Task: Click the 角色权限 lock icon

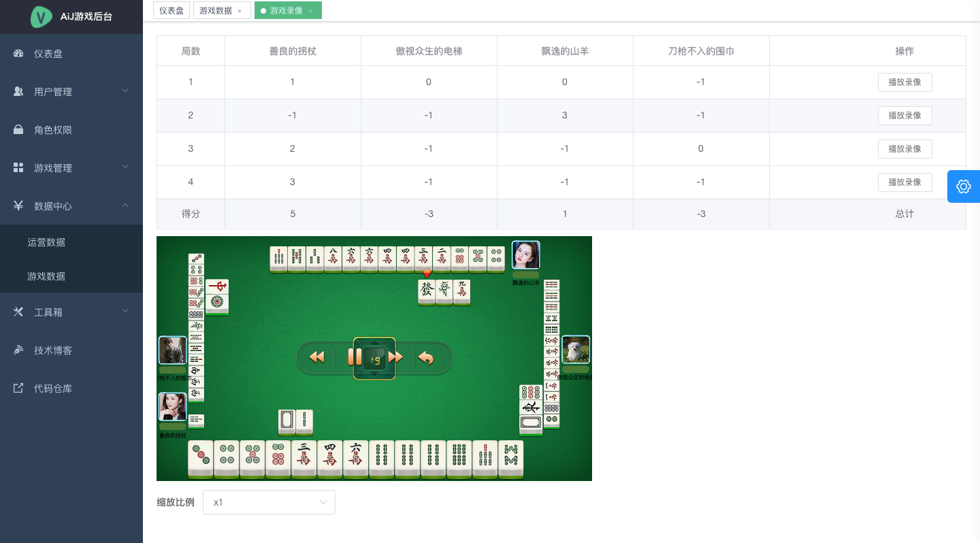Action: (19, 130)
